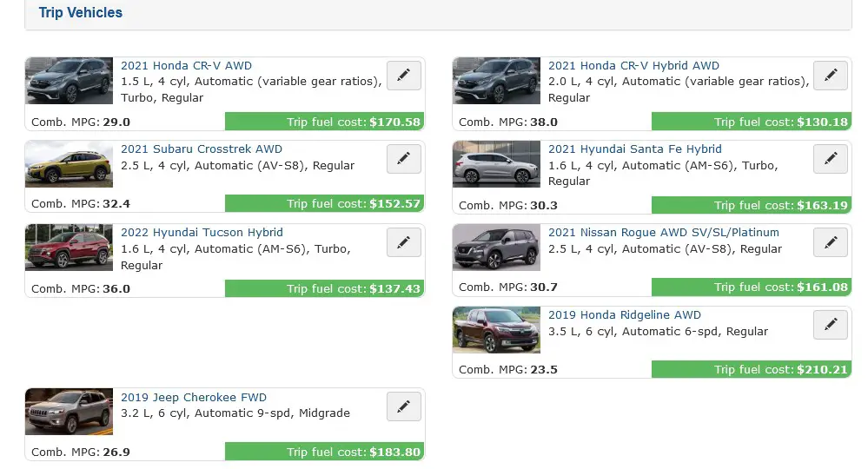
Task: Edit the 2021 Nissan Rogue AWD entry
Action: (831, 242)
